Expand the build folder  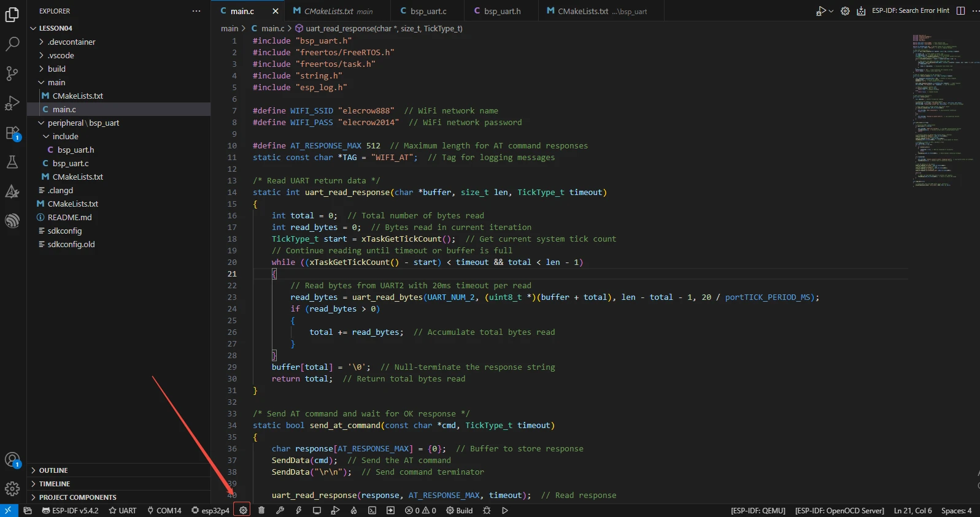tap(56, 69)
